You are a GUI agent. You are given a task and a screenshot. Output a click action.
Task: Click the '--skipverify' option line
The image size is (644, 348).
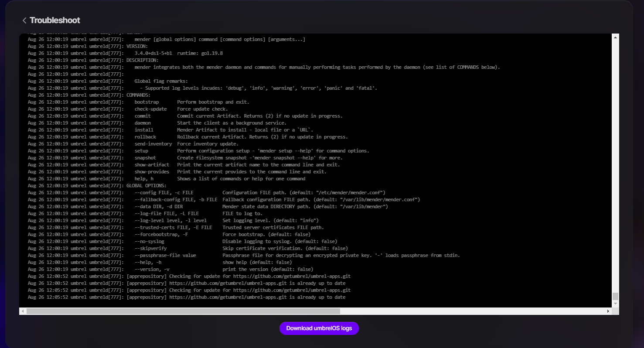pyautogui.click(x=187, y=248)
